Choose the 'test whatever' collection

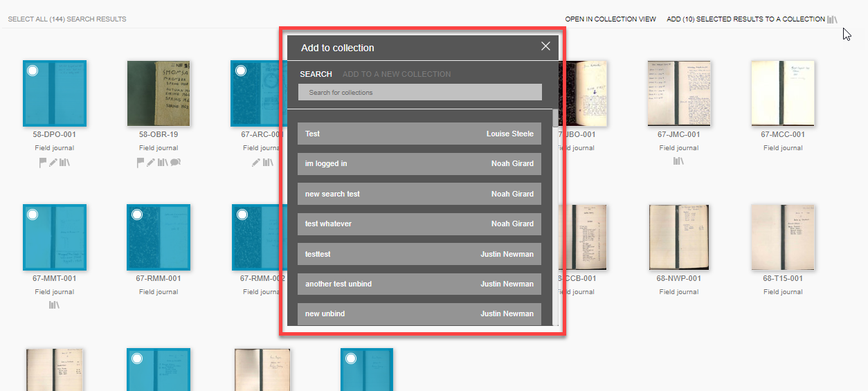[x=419, y=224]
